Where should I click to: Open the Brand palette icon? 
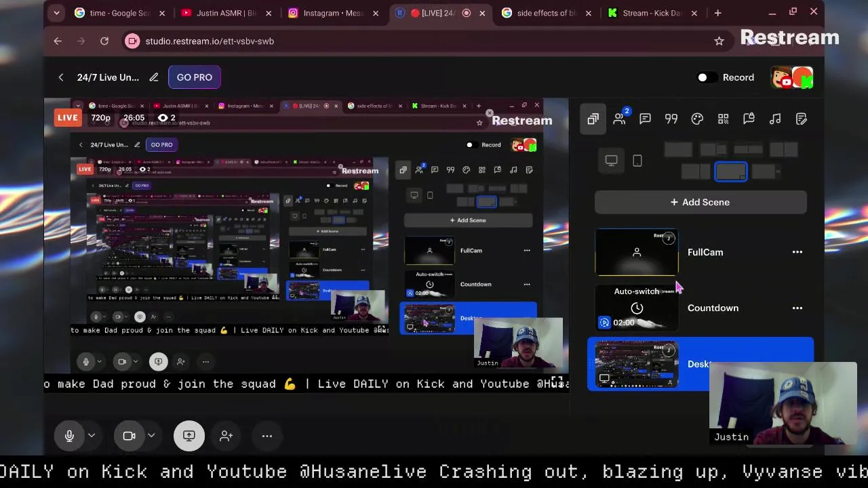[x=697, y=119]
